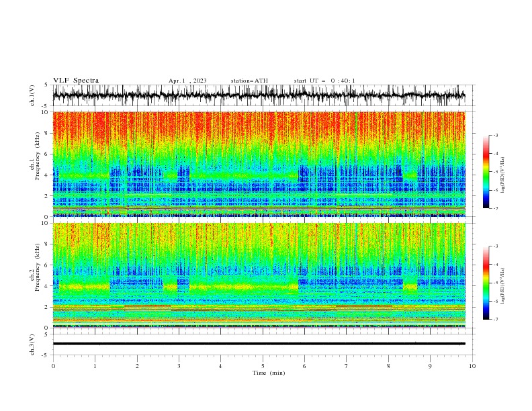The width and height of the screenshot is (532, 411).
Task: Click the upper color bar "-3" tick label
Action: (495, 135)
